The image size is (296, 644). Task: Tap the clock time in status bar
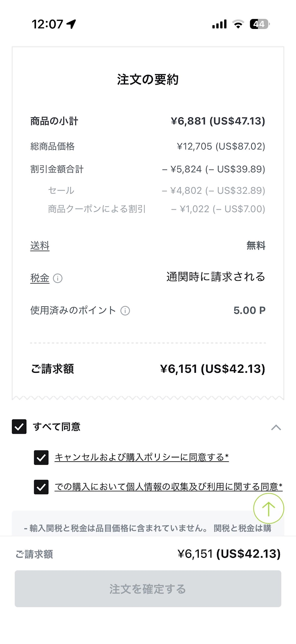pyautogui.click(x=47, y=24)
